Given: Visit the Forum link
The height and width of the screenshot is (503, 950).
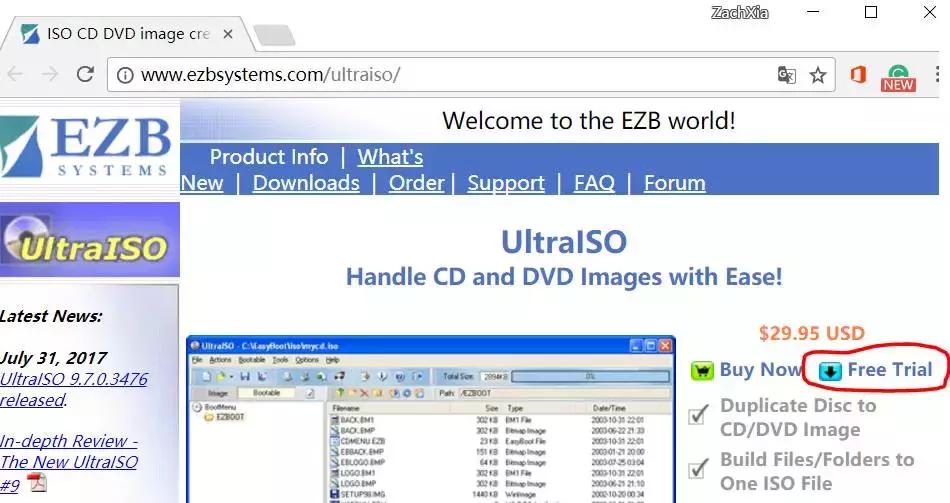Looking at the screenshot, I should click(674, 183).
